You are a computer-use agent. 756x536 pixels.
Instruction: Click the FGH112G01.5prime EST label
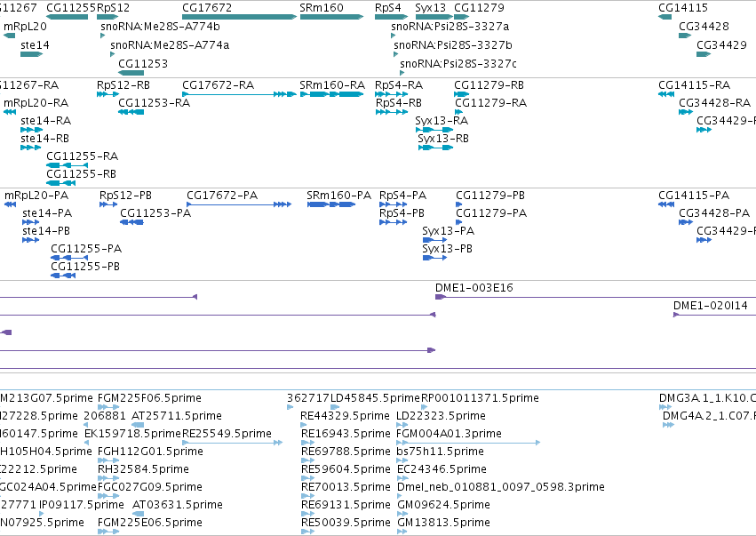[150, 452]
